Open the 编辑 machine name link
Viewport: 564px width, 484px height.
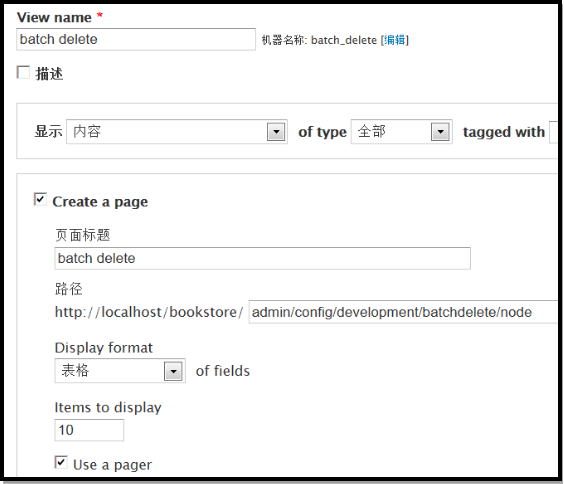click(395, 40)
